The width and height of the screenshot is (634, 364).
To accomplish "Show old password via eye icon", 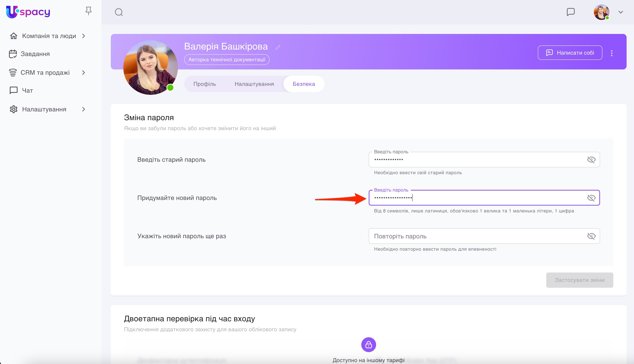I will tap(591, 160).
